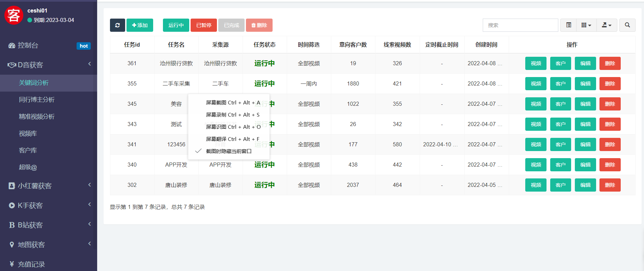Open 超级@ sidebar item
The width and height of the screenshot is (644, 271).
[49, 168]
